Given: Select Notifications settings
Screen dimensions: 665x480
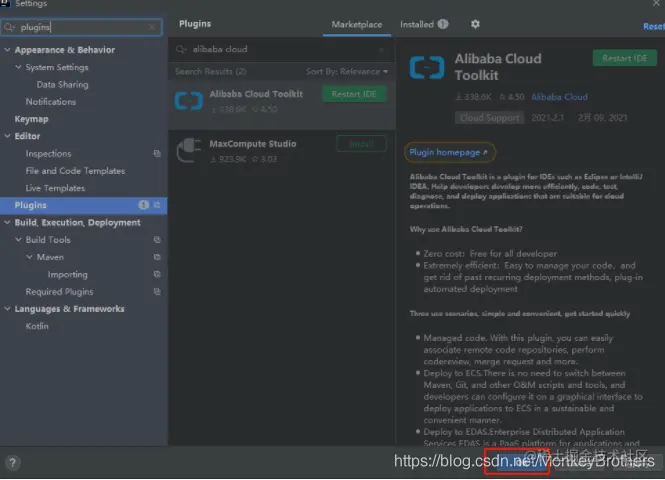Looking at the screenshot, I should (x=51, y=102).
